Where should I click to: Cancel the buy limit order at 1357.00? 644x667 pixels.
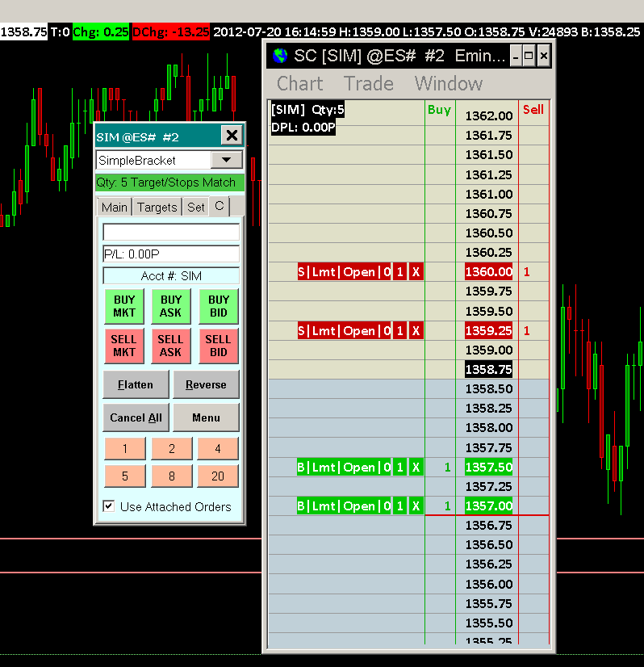click(416, 506)
